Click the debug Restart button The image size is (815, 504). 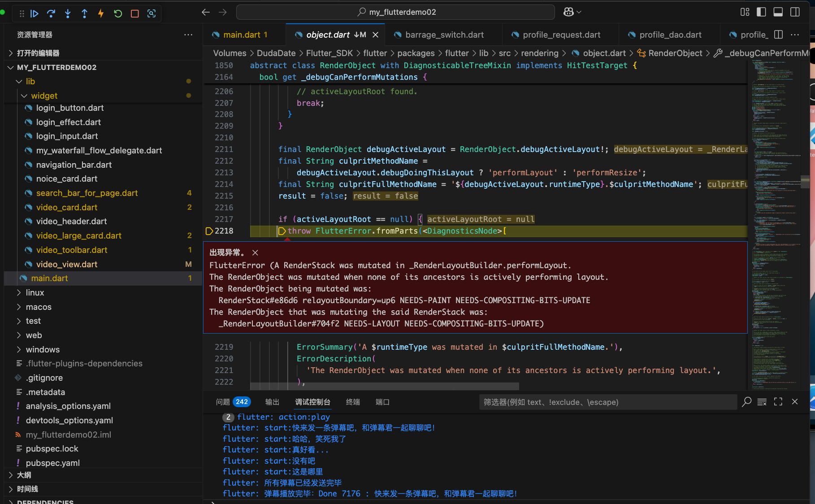(118, 13)
